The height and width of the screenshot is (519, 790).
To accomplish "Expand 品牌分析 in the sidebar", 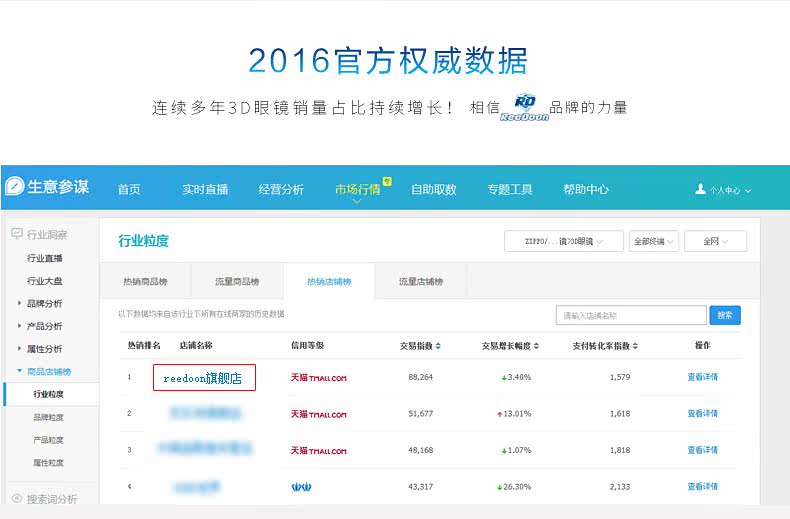I will point(19,303).
